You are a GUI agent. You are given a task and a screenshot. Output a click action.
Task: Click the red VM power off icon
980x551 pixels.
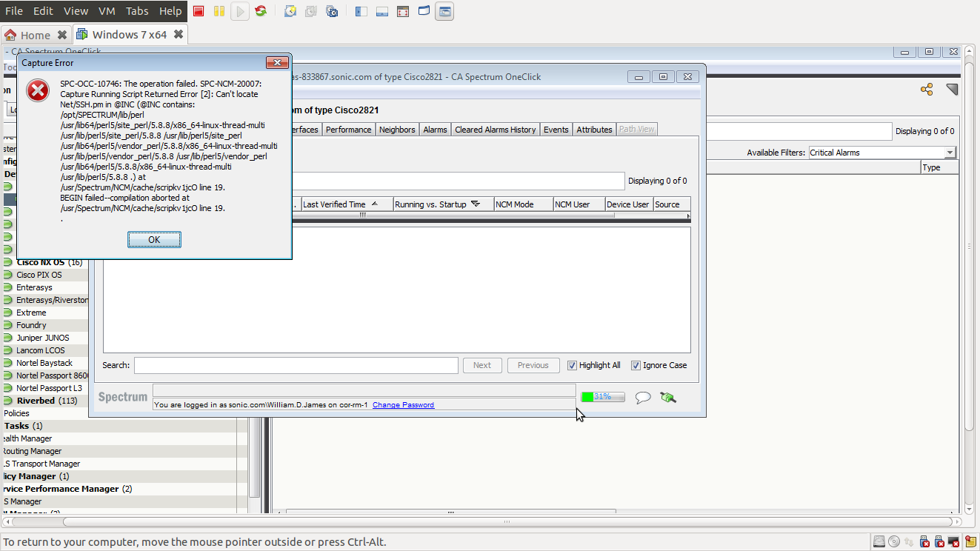199,11
